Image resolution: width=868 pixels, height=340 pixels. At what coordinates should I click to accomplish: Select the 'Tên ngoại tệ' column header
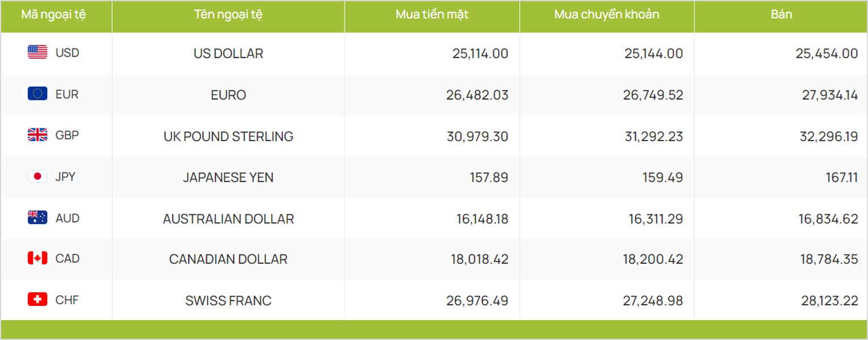point(228,15)
